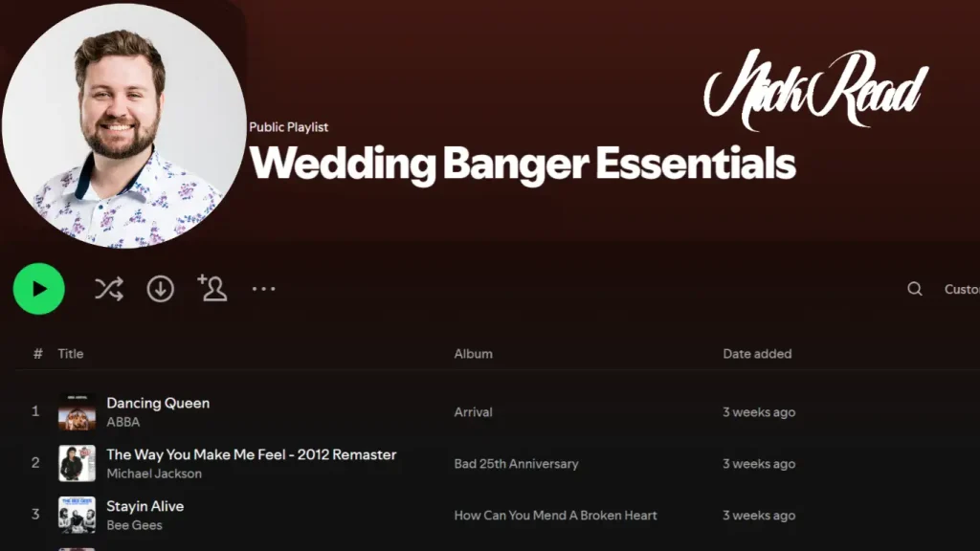Open How Can You Mend A Broken Heart album
Viewport: 980px width, 551px height.
point(555,516)
